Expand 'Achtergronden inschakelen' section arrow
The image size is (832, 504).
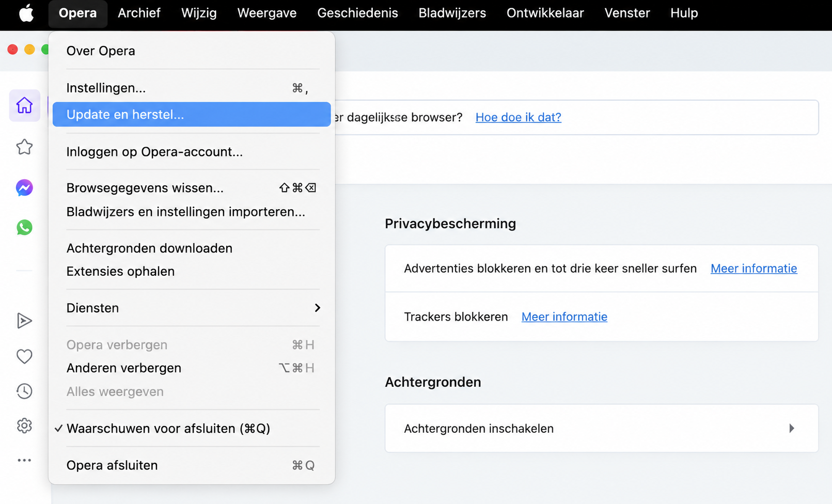(791, 428)
